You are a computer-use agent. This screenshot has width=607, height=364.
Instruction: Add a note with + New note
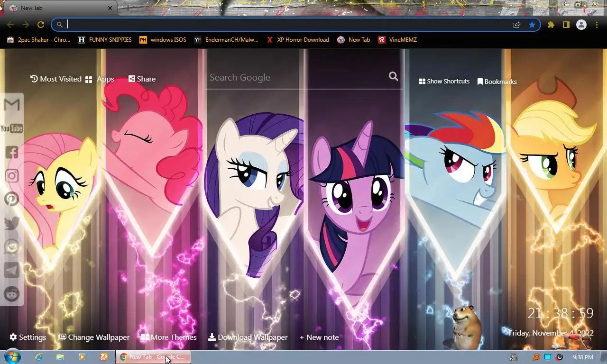point(319,337)
